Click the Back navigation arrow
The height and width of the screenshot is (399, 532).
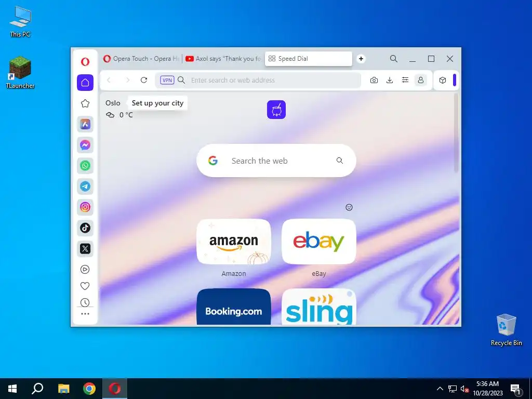(x=109, y=80)
